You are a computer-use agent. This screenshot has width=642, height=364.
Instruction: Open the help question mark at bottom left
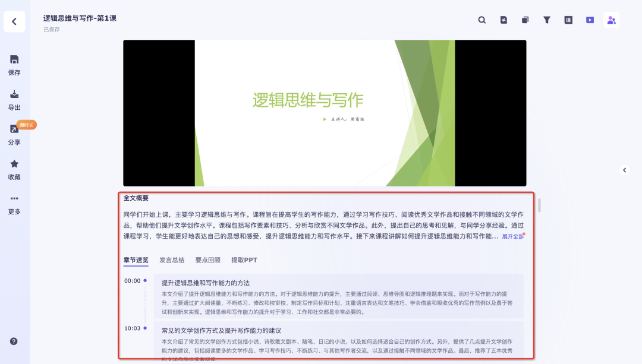tap(14, 341)
